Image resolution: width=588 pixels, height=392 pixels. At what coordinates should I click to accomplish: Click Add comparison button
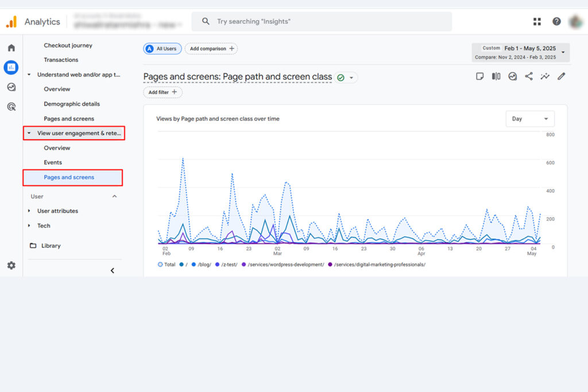[x=211, y=49]
